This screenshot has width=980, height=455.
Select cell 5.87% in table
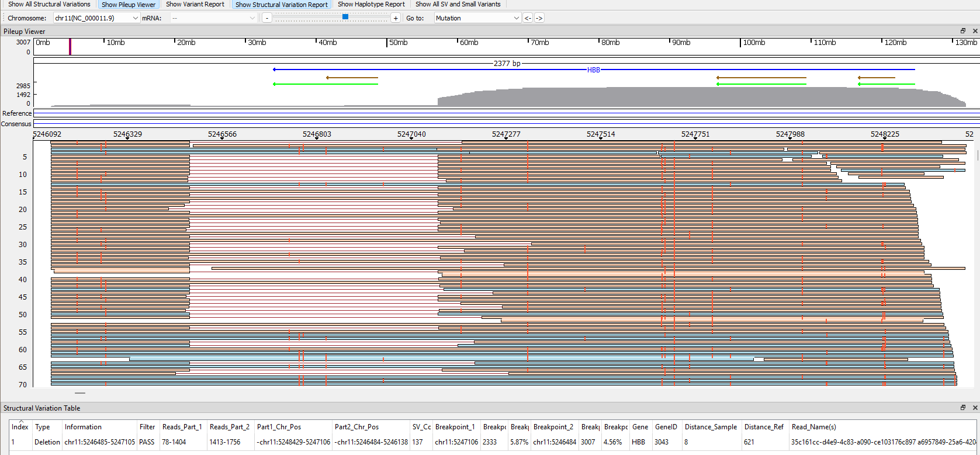(519, 442)
